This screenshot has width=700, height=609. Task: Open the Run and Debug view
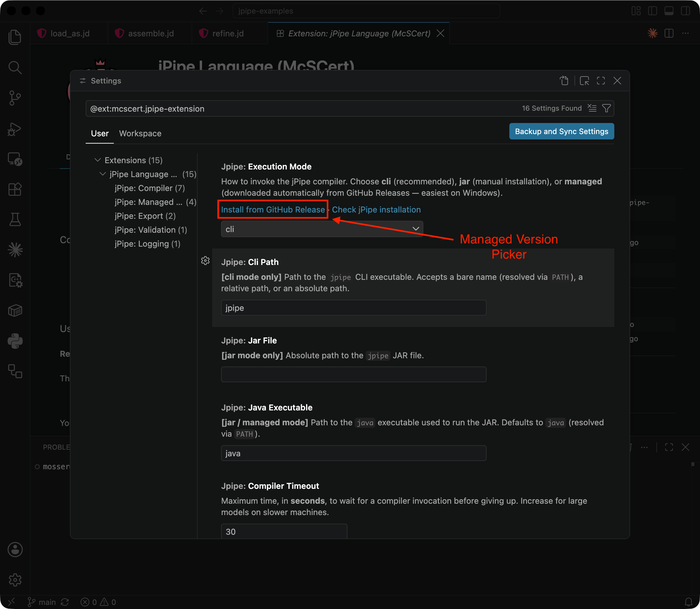tap(15, 129)
